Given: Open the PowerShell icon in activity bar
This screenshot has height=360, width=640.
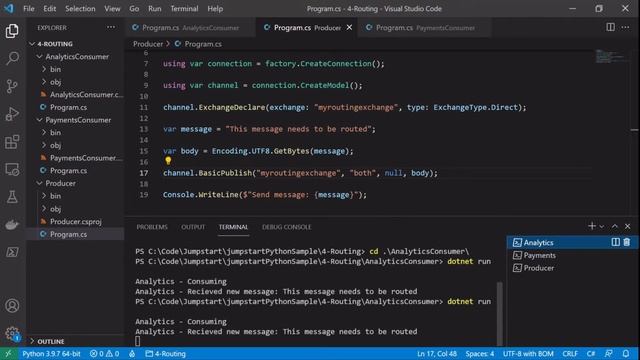Looking at the screenshot, I should point(12,252).
